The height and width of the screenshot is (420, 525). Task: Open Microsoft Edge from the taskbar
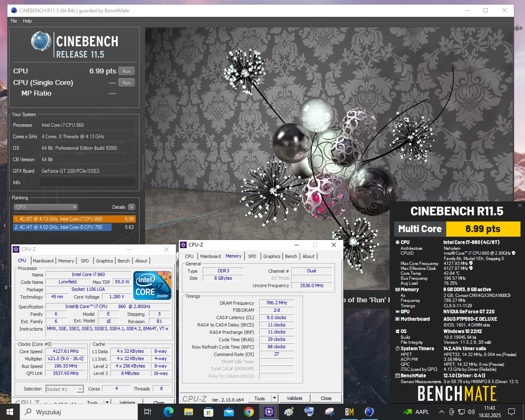169,412
